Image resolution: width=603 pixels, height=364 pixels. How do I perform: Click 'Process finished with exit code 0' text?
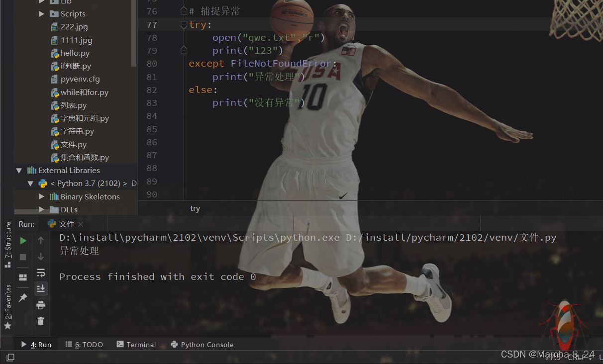tap(158, 277)
